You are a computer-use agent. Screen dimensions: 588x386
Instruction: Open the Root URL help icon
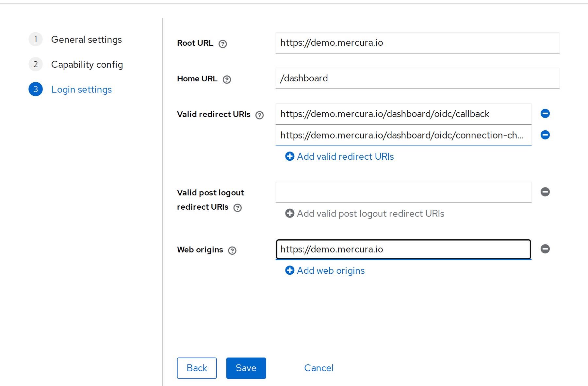point(223,44)
